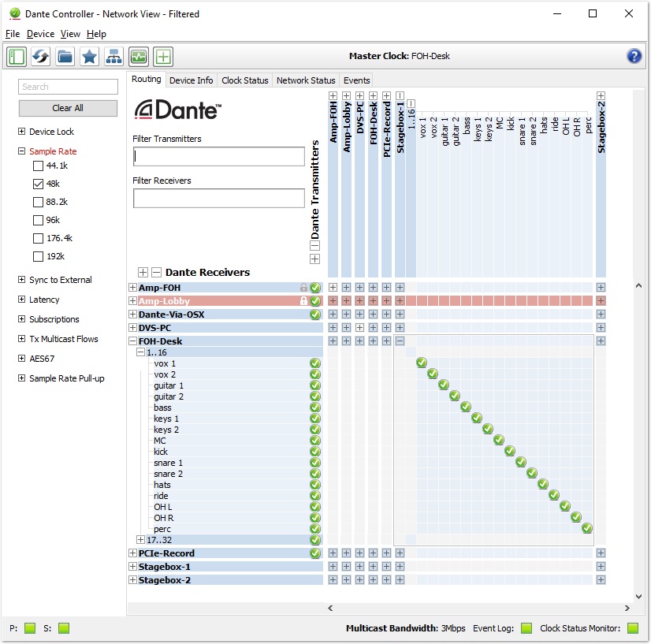Screen dimensions: 651x644
Task: Toggle the filter pane toolbar icon
Action: coord(17,56)
